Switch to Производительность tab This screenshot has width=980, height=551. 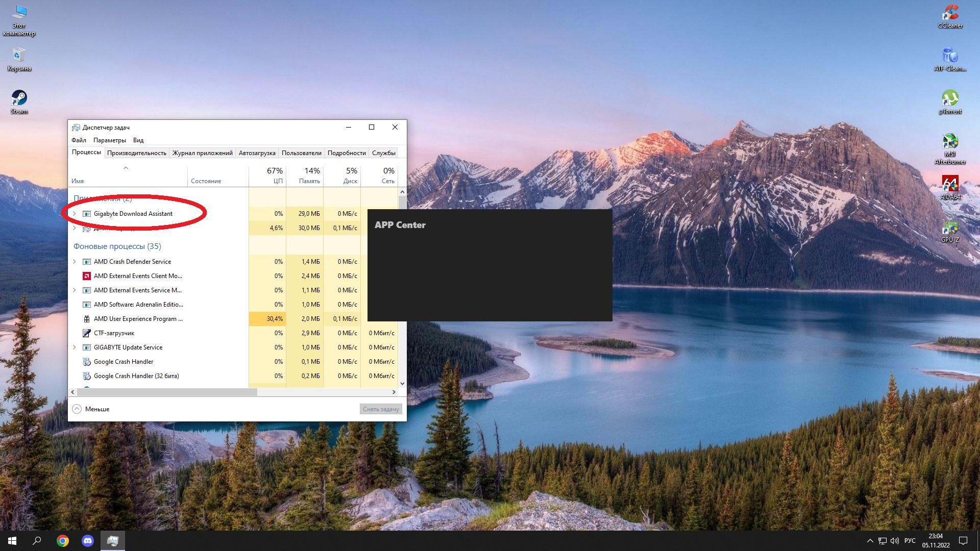(136, 153)
